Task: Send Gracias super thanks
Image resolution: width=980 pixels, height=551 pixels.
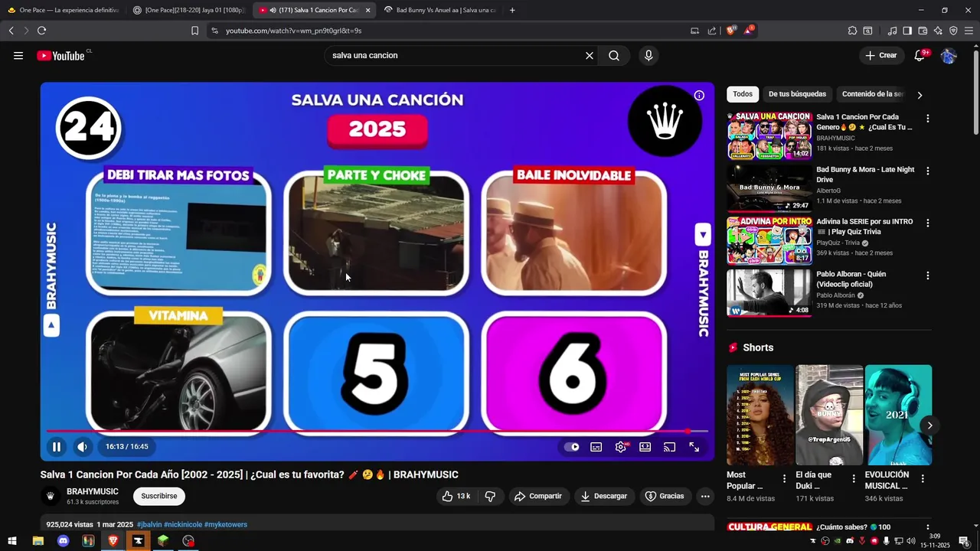Action: click(x=665, y=496)
